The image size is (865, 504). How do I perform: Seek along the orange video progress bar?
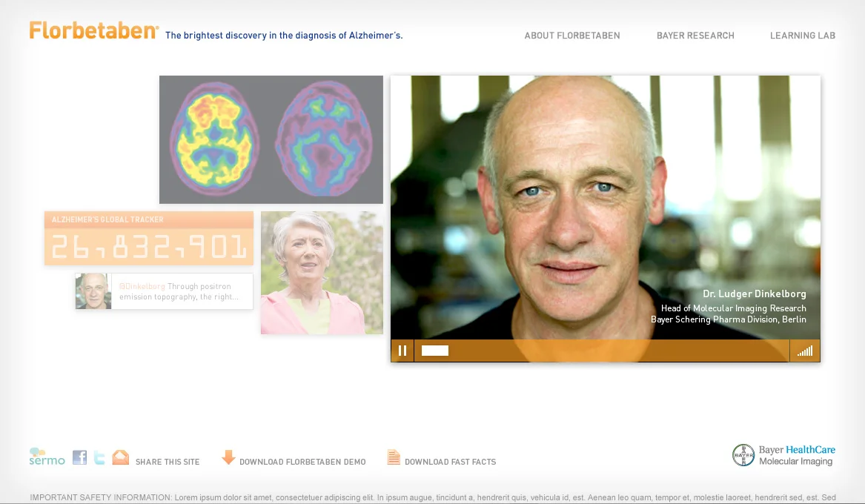pos(601,351)
